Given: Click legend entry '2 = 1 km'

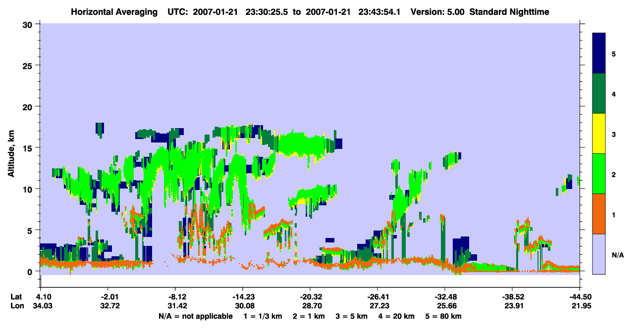Looking at the screenshot, I should [309, 316].
